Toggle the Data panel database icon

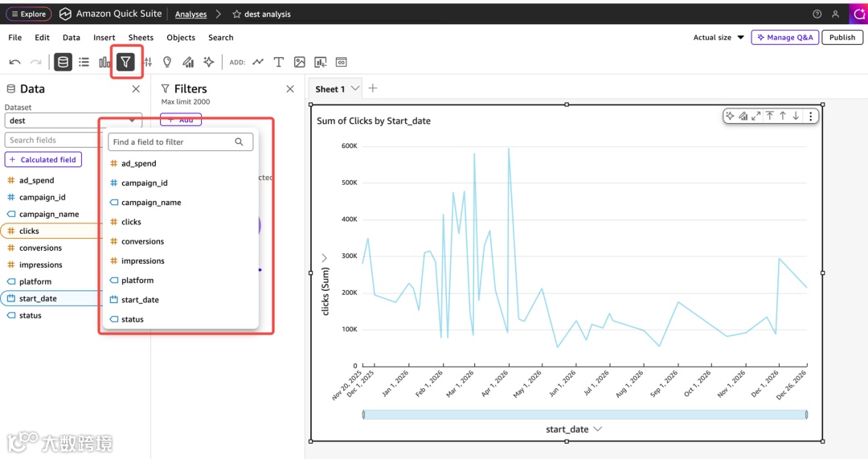click(x=63, y=62)
